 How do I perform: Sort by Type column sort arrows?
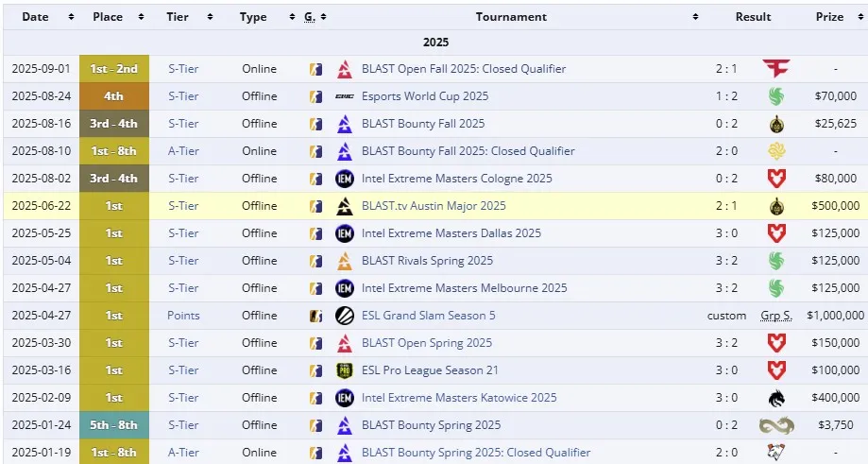pos(292,17)
